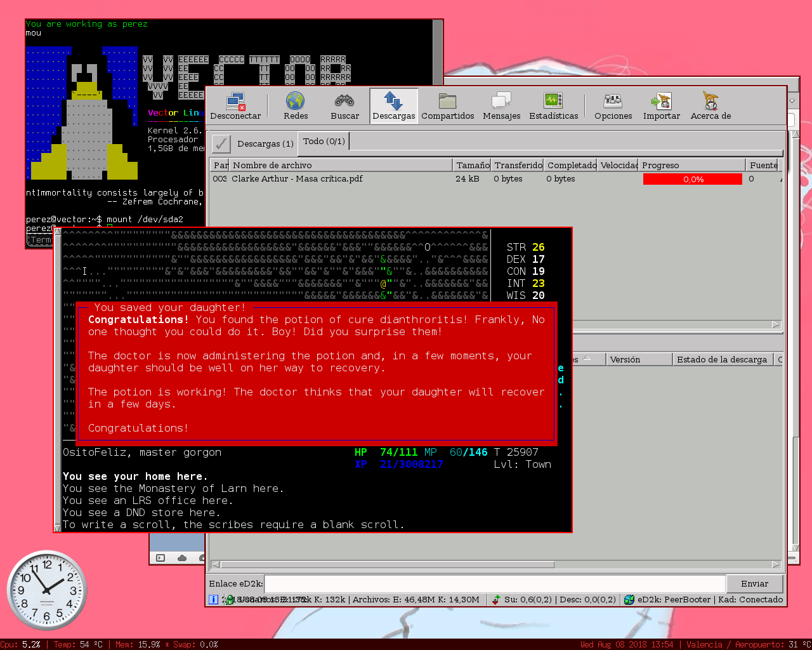Sort downloads by Tamaño column header
Image resolution: width=812 pixels, height=650 pixels.
click(x=473, y=165)
